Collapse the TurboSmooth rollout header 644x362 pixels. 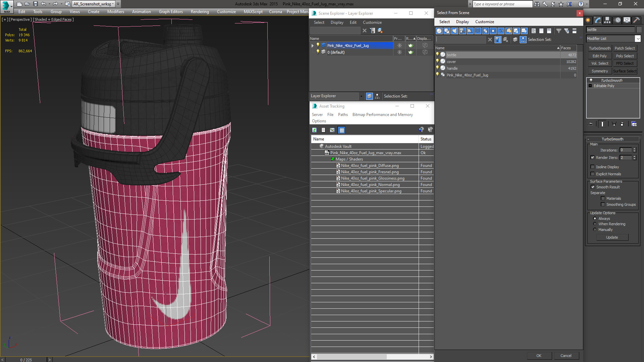tap(612, 139)
